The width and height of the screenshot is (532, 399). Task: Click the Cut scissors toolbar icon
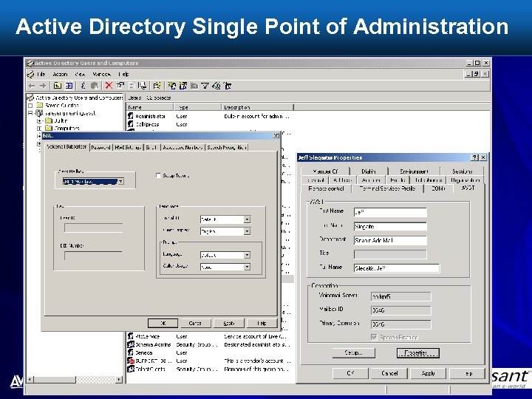[83, 86]
